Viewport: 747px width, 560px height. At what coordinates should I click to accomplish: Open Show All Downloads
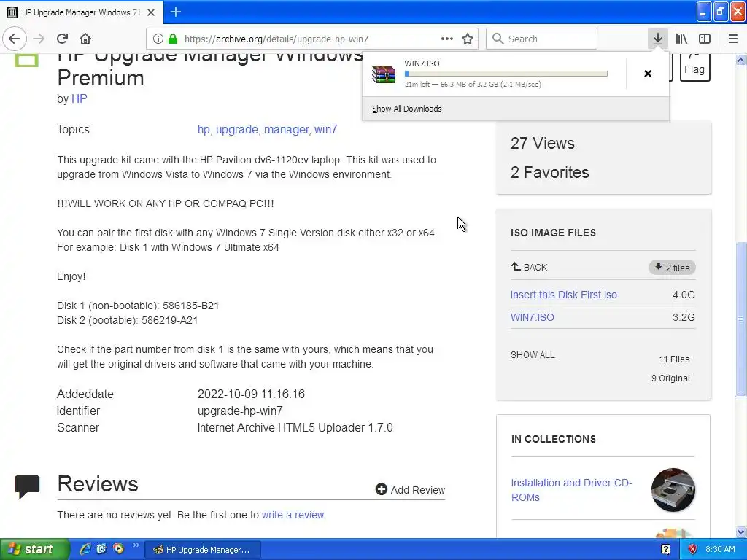[x=407, y=109]
